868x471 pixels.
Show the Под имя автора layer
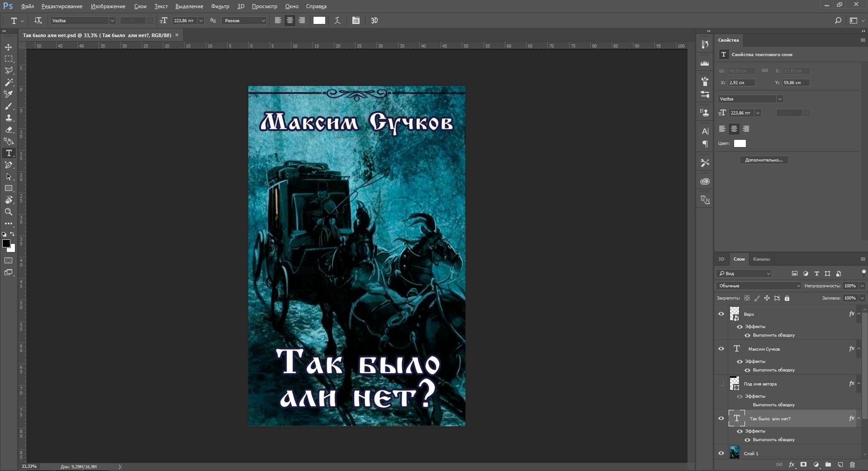721,384
